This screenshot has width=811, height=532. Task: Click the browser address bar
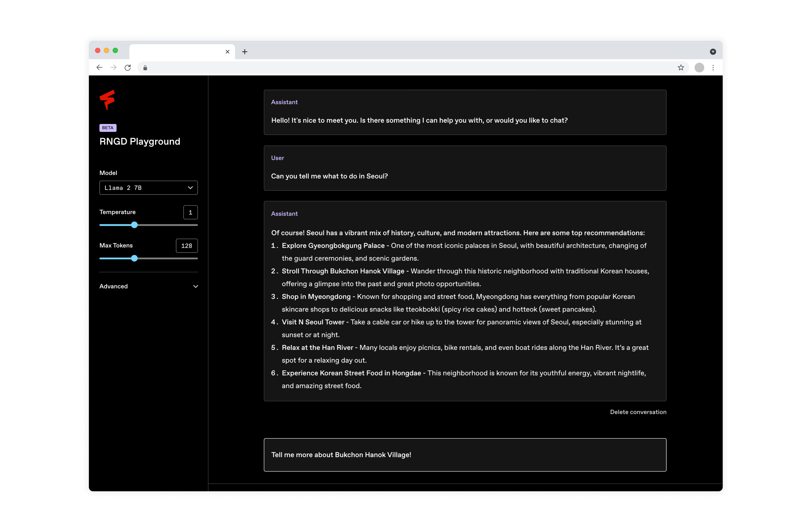click(x=409, y=67)
